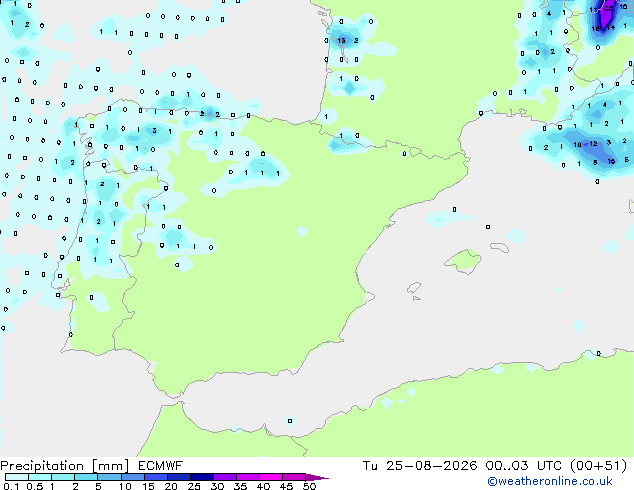This screenshot has width=634, height=490.
Task: Click legend swatch between 20 and 25
Action: 178,477
